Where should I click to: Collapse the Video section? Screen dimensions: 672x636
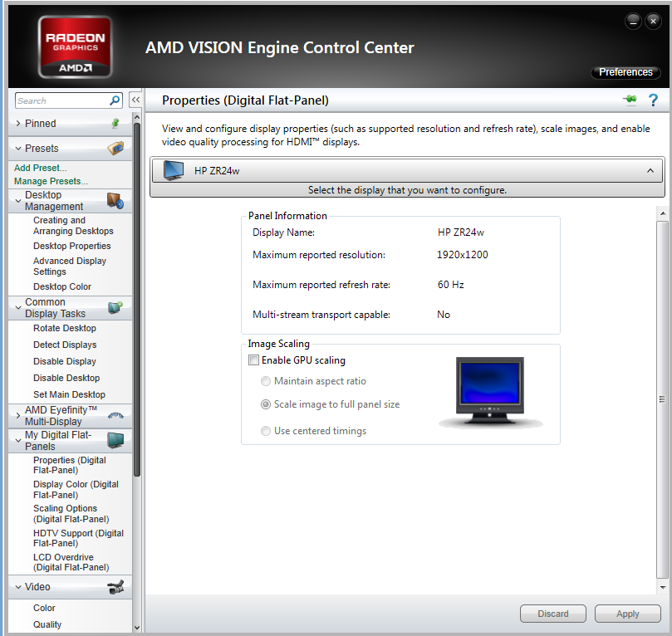tap(18, 587)
